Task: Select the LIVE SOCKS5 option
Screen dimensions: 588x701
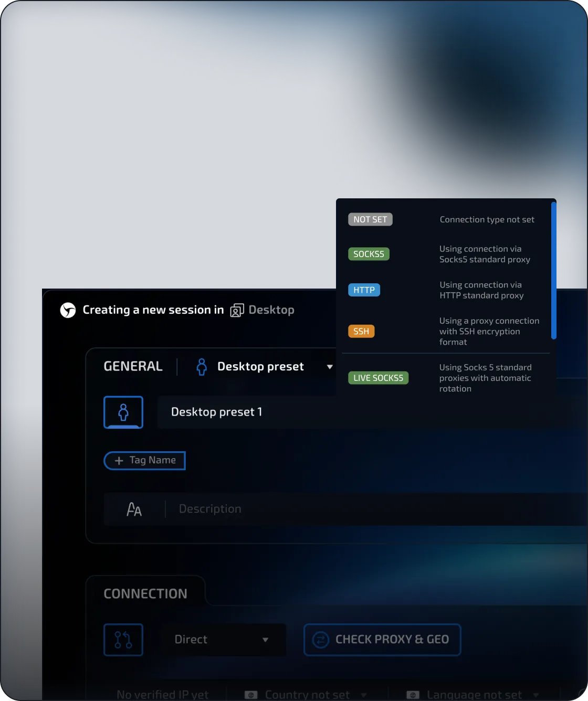Action: pyautogui.click(x=378, y=378)
